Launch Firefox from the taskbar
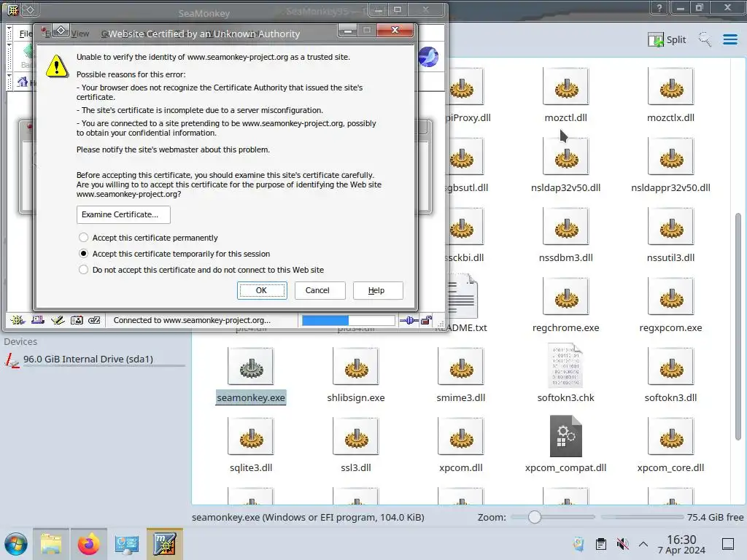The image size is (747, 560). pyautogui.click(x=88, y=544)
